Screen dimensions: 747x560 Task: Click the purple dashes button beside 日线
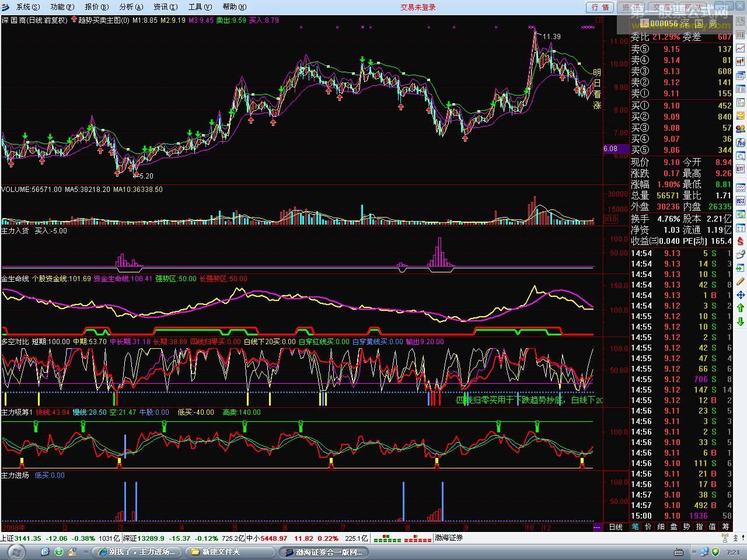pos(596,527)
